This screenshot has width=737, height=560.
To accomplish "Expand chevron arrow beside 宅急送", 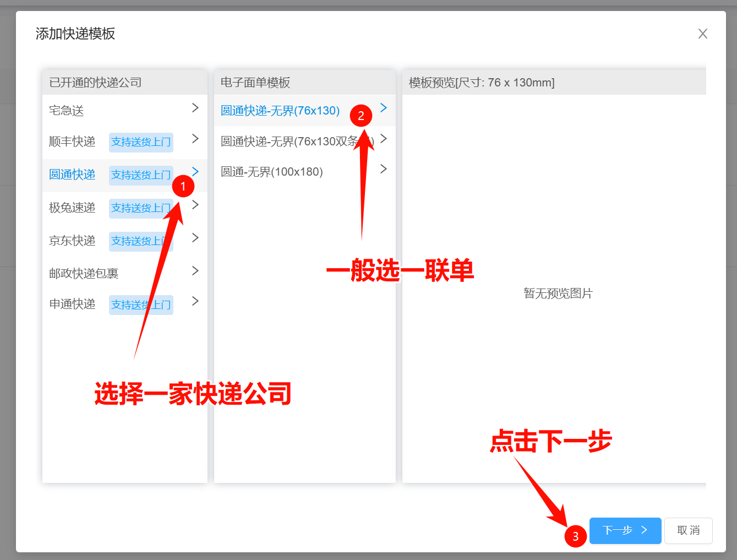I will click(x=195, y=108).
